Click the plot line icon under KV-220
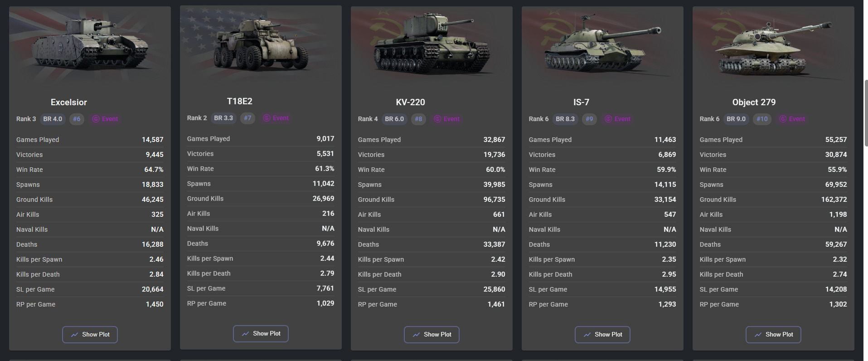This screenshot has width=868, height=361. tap(416, 335)
